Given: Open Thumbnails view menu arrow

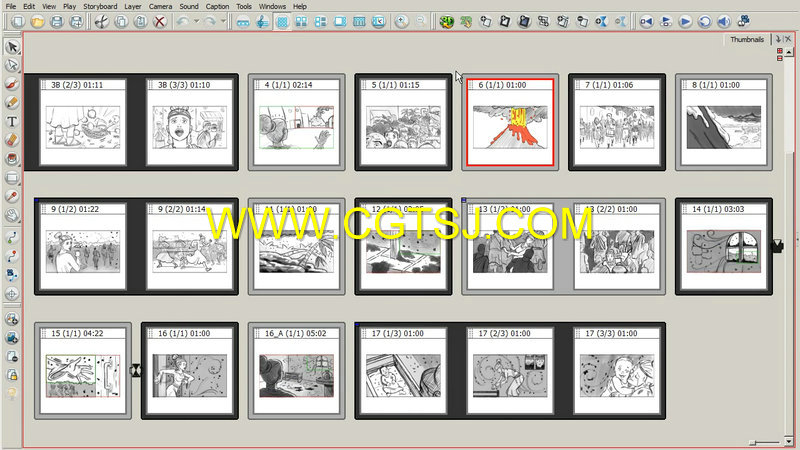Looking at the screenshot, I should pos(778,39).
